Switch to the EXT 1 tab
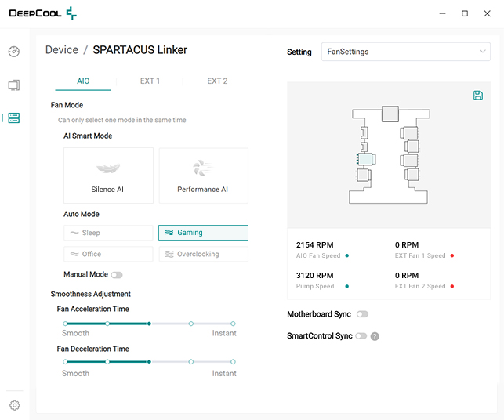504x420 pixels. (x=150, y=81)
